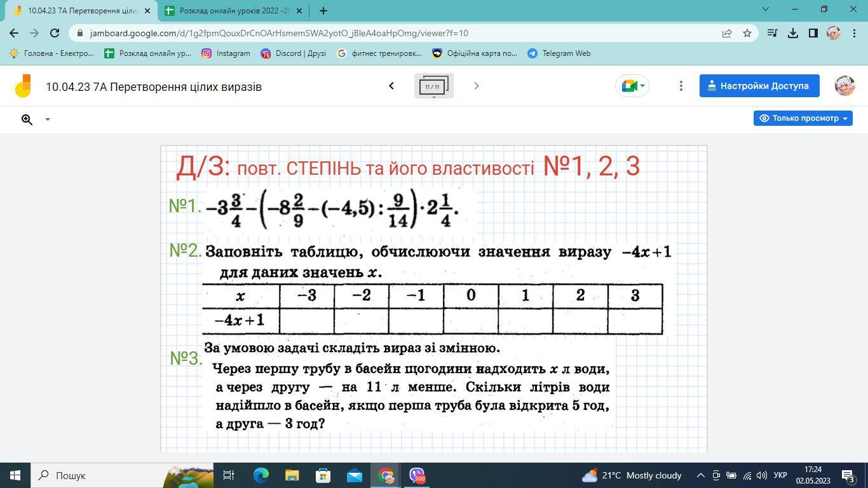
Task: Click the Пошук taskbar search box
Action: click(x=121, y=475)
